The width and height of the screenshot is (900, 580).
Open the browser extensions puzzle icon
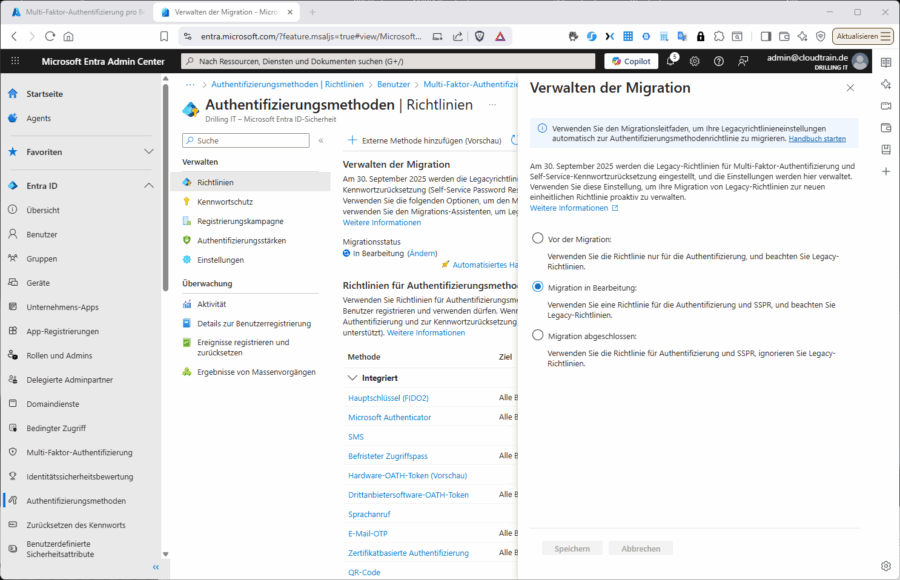pos(719,36)
